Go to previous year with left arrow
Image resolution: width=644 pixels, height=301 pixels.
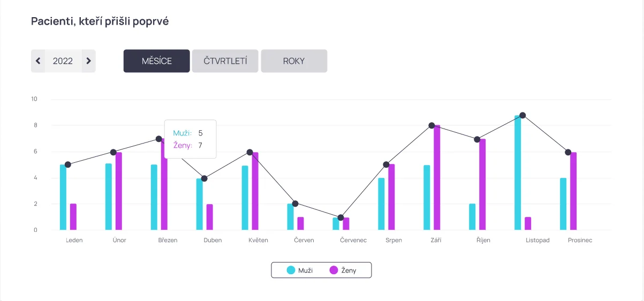click(38, 61)
